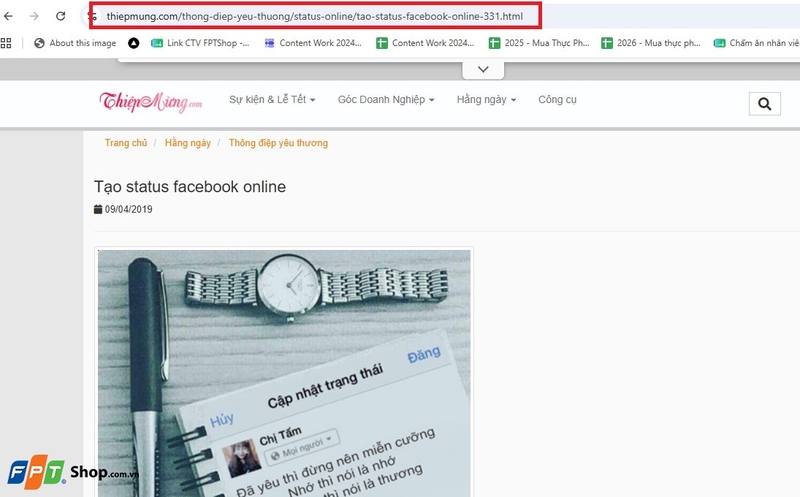
Task: Open the Thông điệp yêu thương breadcrumb
Action: 278,143
